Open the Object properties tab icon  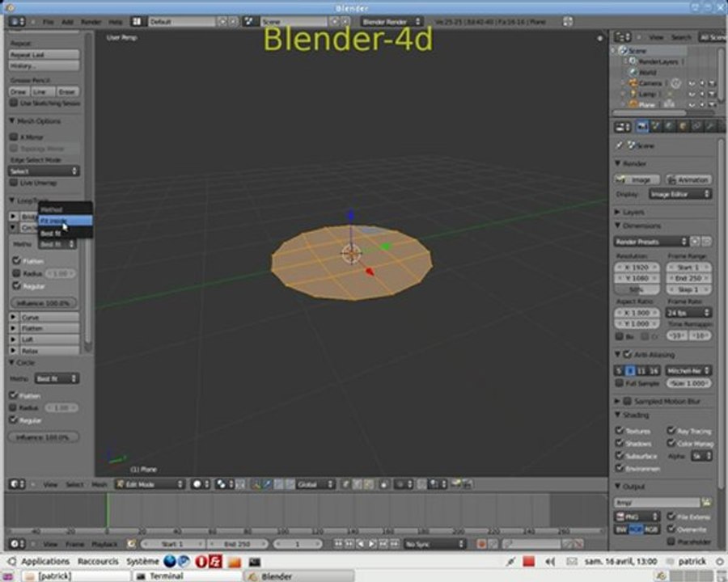[683, 126]
